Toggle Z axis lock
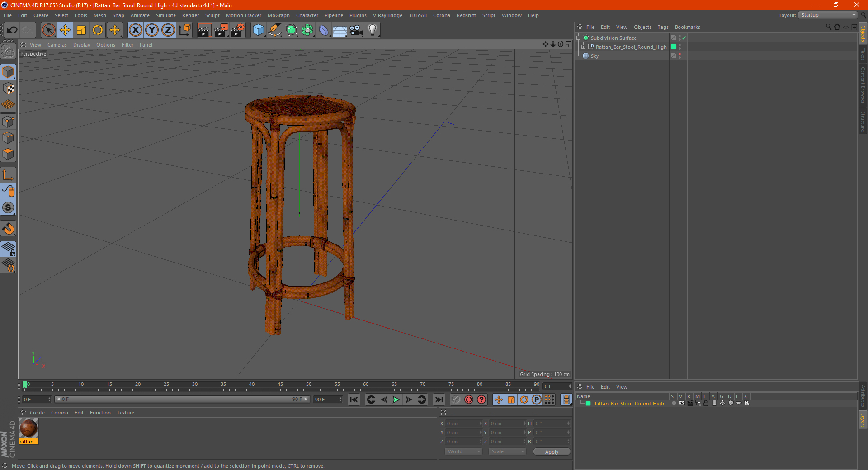Viewport: 868px width, 470px height. point(168,30)
